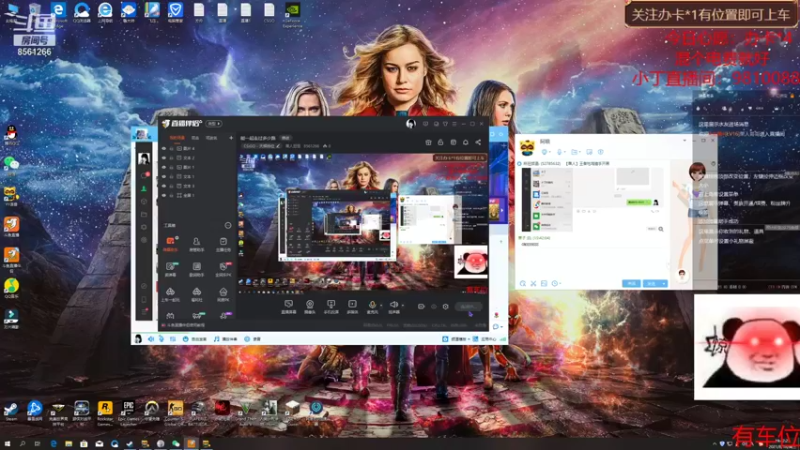Open GeForce Experience desktop icon
This screenshot has width=800, height=450.
click(x=292, y=14)
